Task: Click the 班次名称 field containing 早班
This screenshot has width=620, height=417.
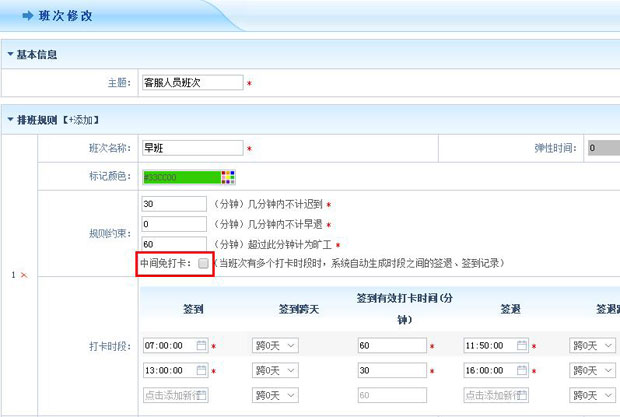Action: click(x=193, y=148)
